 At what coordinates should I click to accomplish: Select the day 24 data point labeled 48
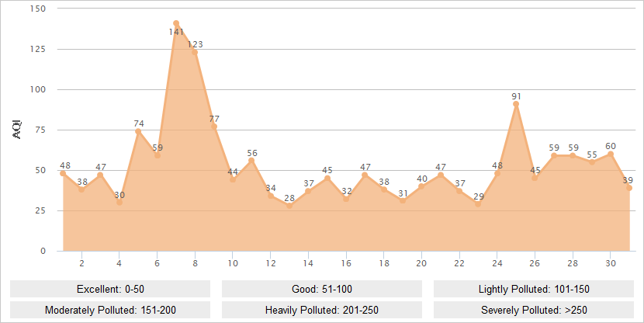[x=497, y=173]
